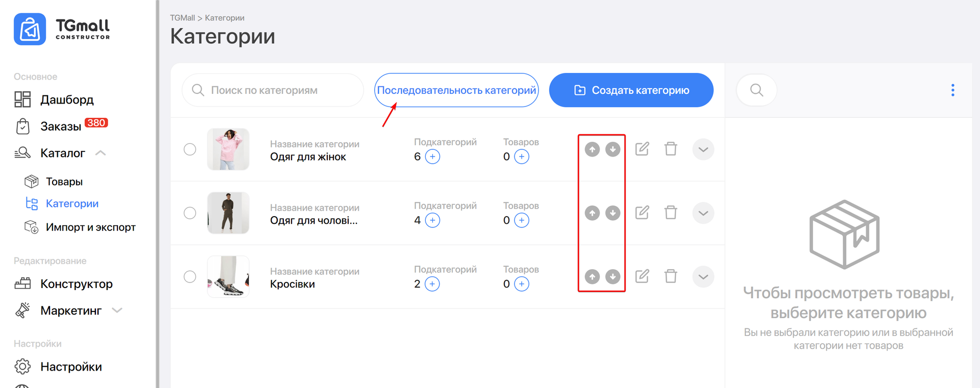Expand the Кросівки category row
The height and width of the screenshot is (388, 980).
point(703,277)
